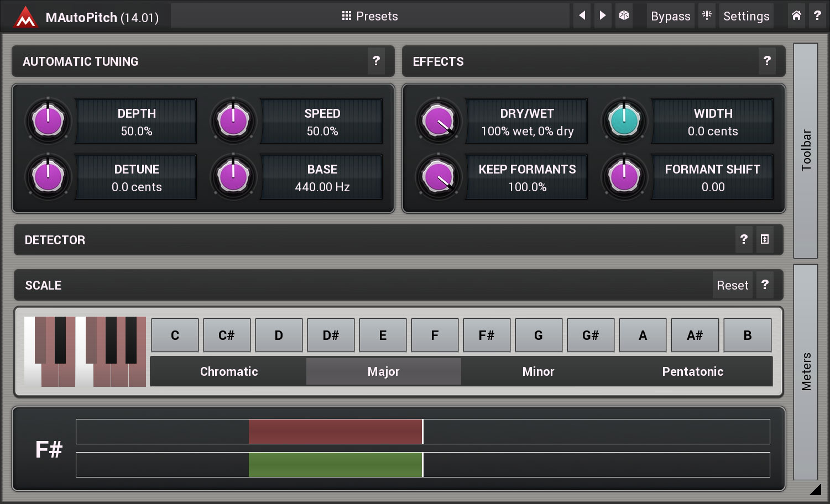
Task: Open Detector section help question mark
Action: tap(744, 239)
